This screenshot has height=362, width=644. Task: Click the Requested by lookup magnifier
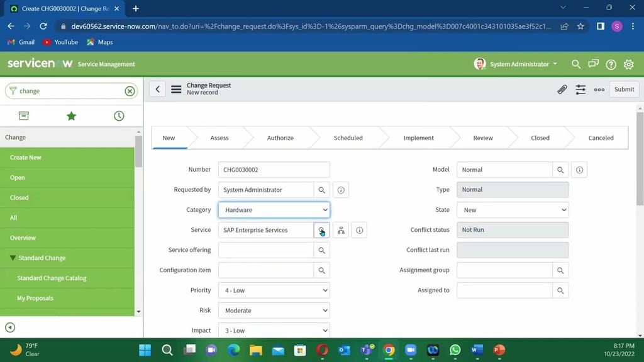pos(322,189)
